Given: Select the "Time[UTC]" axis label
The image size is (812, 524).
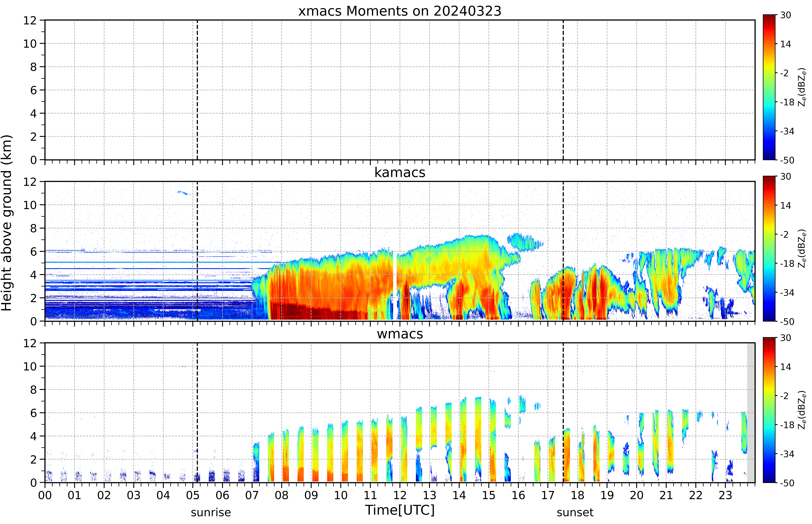Looking at the screenshot, I should click(x=400, y=510).
